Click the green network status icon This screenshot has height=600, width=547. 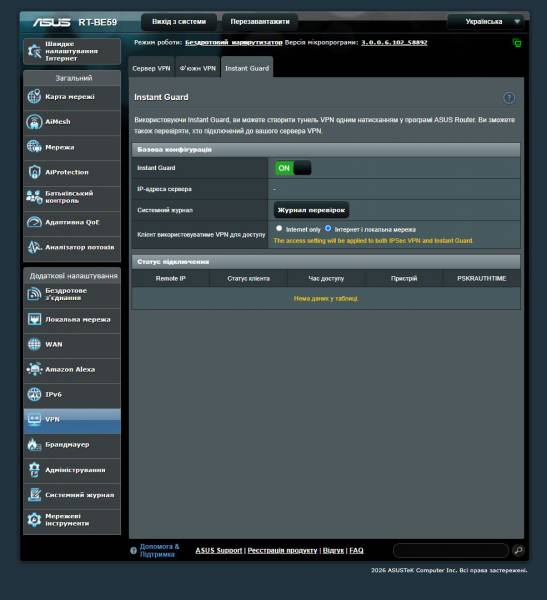[x=517, y=43]
